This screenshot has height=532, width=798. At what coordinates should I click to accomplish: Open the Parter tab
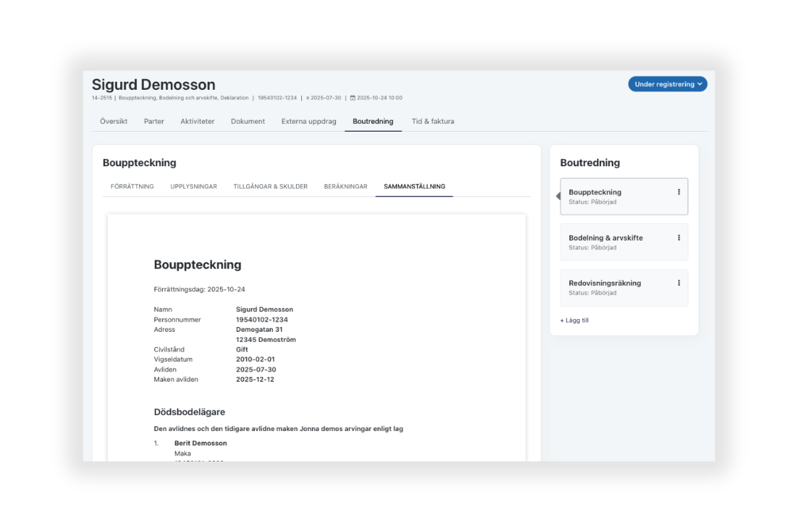tap(154, 122)
